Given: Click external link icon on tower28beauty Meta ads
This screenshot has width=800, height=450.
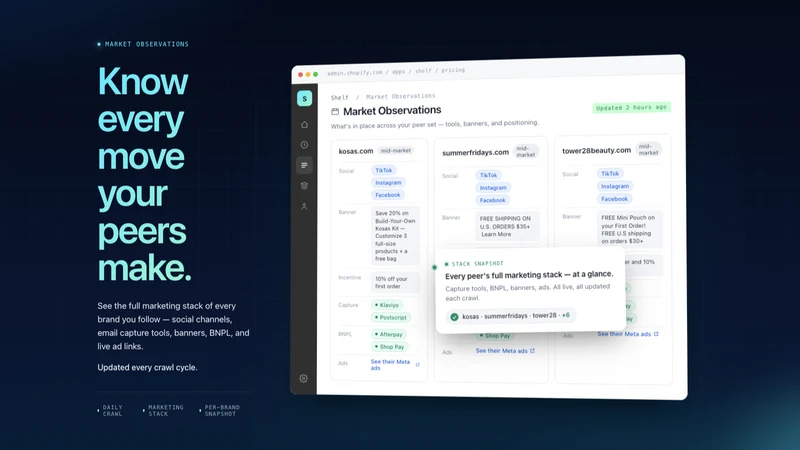Looking at the screenshot, I should [656, 334].
